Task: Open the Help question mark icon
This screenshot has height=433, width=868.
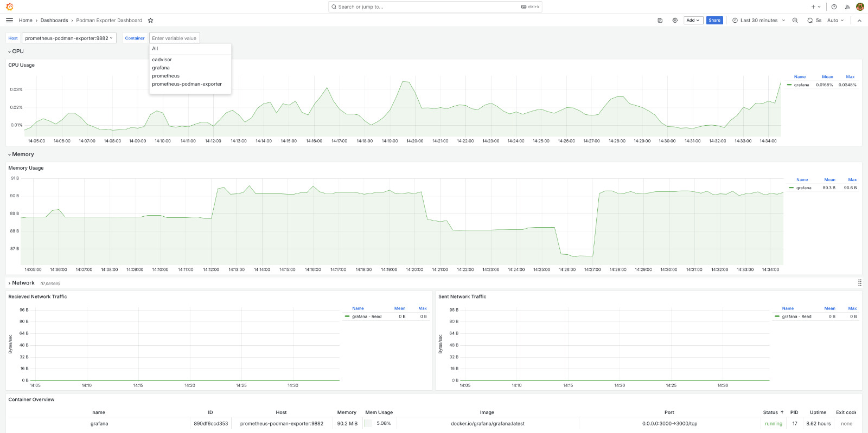Action: click(834, 7)
